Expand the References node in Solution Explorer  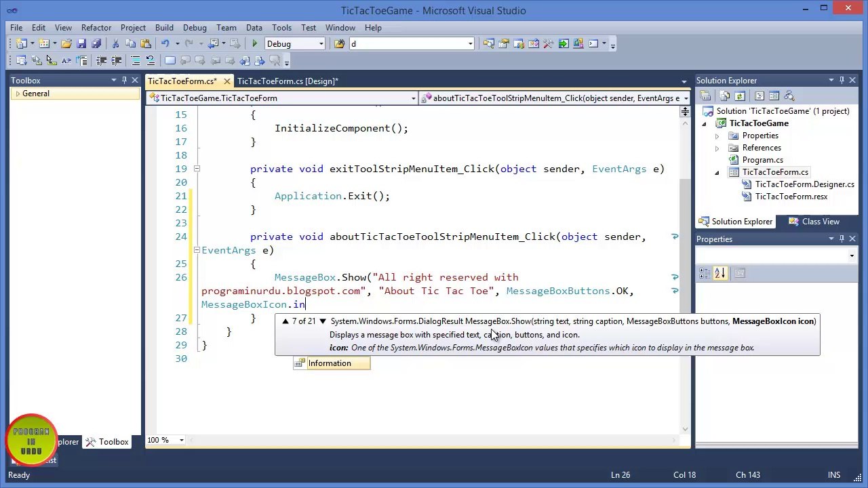(x=717, y=148)
